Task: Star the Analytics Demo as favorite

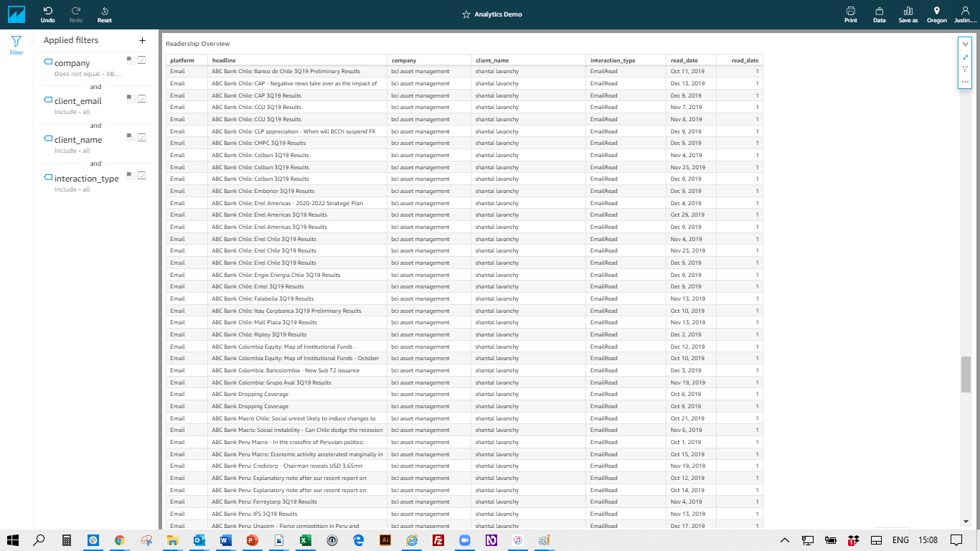Action: pos(466,14)
